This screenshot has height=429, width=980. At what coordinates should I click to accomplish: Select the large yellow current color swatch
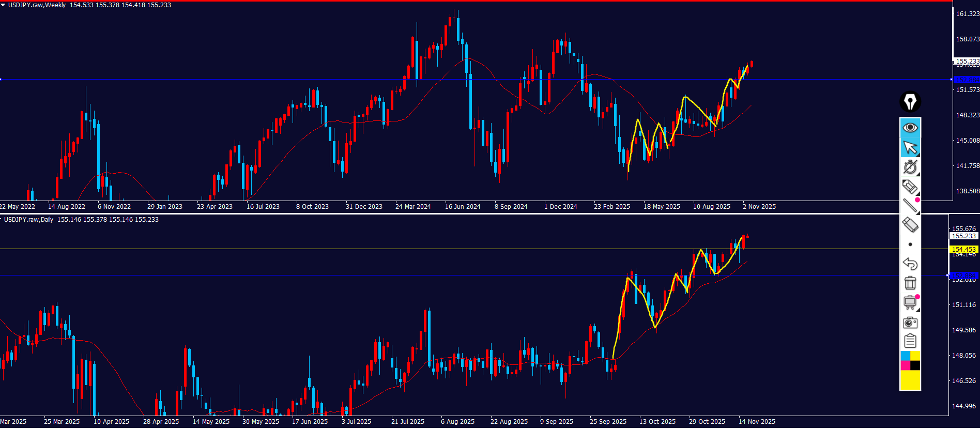(x=910, y=380)
